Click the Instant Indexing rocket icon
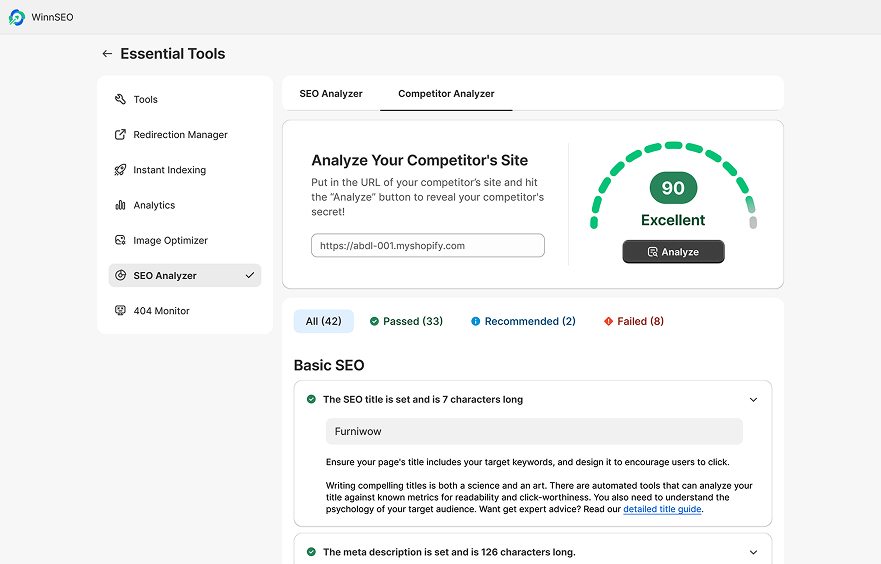The width and height of the screenshot is (881, 564). 120,170
